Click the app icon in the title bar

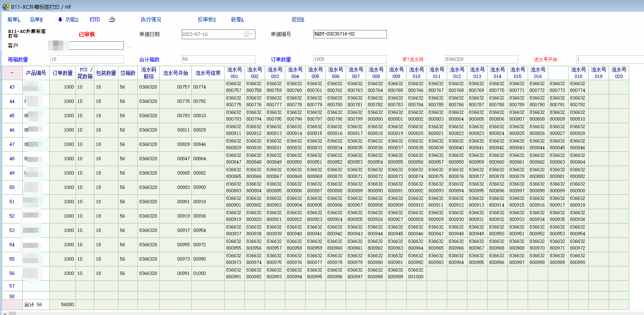[x=5, y=7]
